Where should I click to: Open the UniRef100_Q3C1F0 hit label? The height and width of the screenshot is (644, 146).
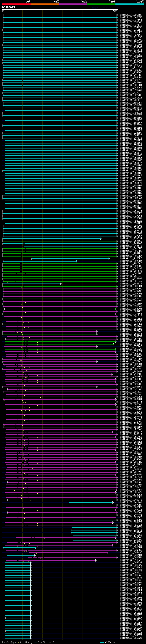tap(131, 30)
